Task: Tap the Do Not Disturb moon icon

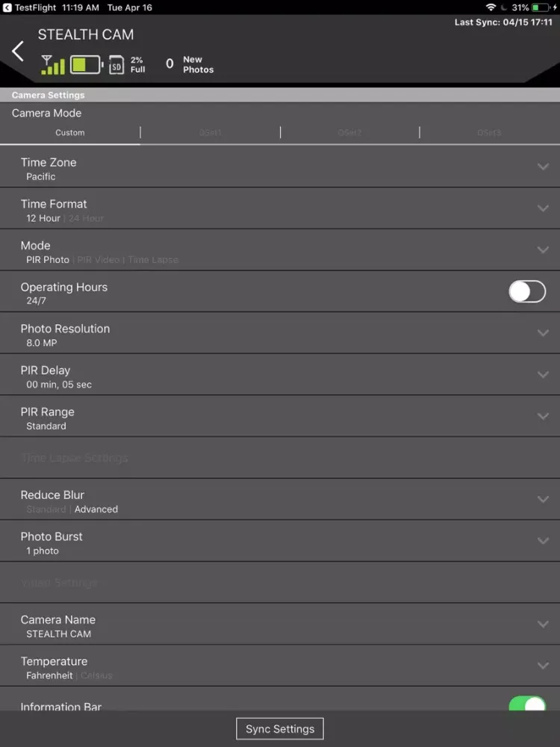Action: [x=504, y=7]
